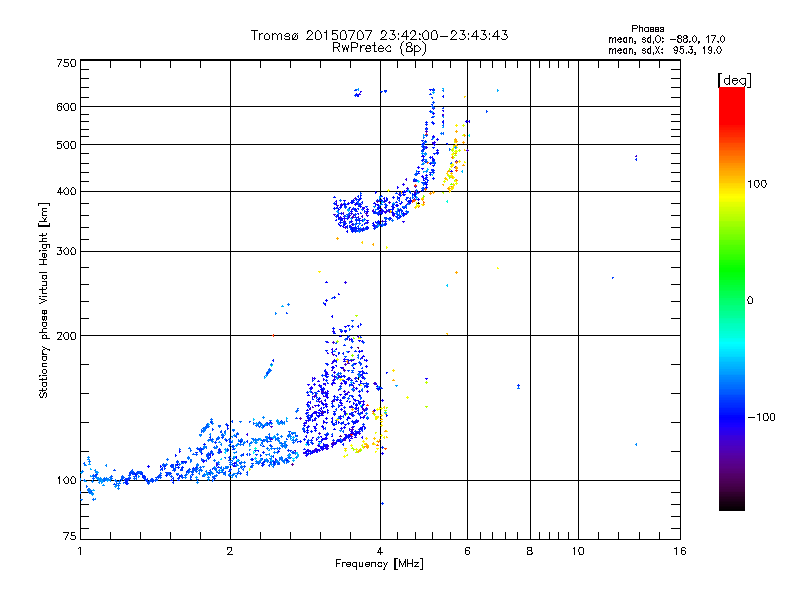Click y-axis tick label '750'
The height and width of the screenshot is (600, 800).
[x=66, y=63]
